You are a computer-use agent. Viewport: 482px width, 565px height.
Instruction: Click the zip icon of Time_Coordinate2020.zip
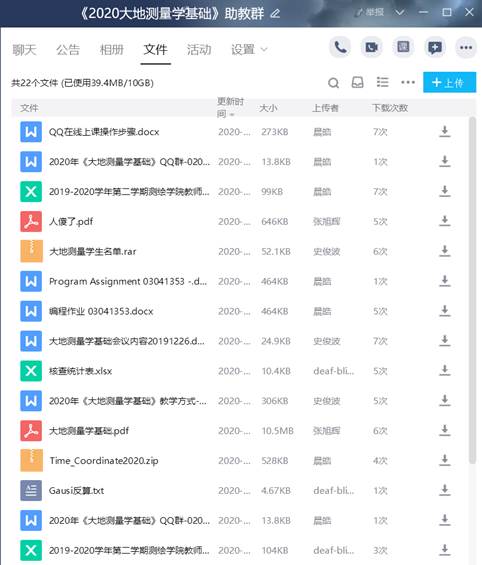click(31, 461)
